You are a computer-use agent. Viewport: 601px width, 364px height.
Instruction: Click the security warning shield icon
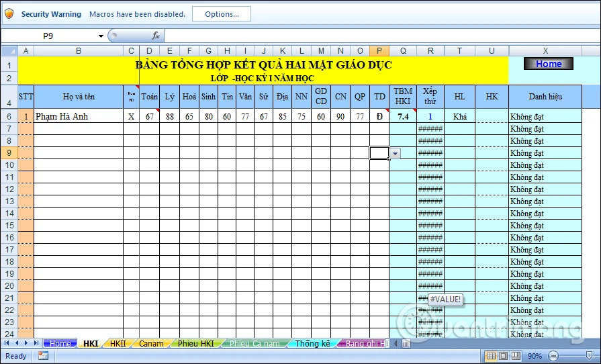click(9, 14)
